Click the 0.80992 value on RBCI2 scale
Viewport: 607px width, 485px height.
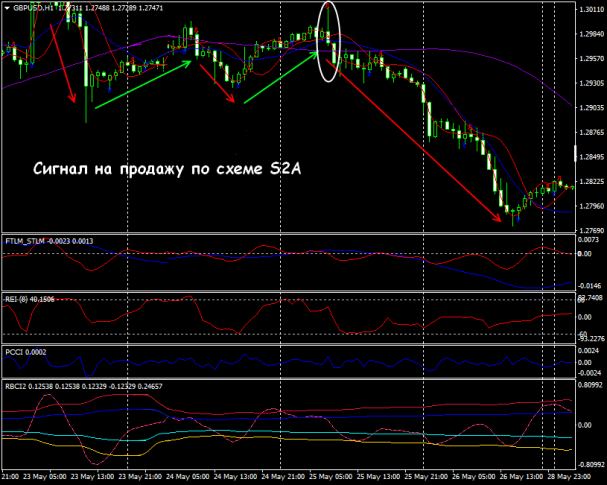(590, 385)
